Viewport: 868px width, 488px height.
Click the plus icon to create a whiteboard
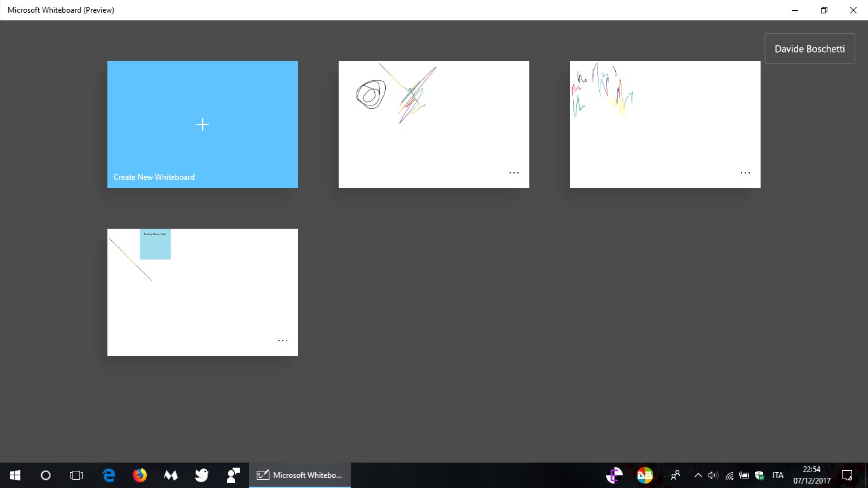tap(202, 125)
